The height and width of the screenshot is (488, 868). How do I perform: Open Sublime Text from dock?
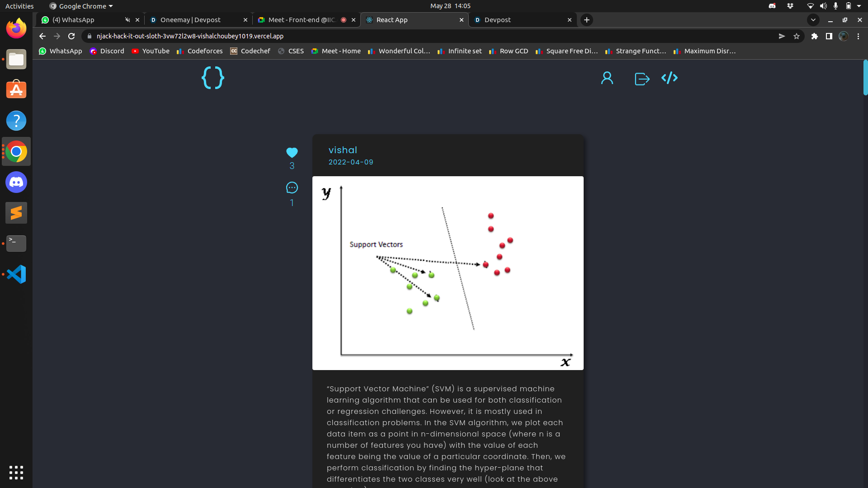tap(16, 213)
